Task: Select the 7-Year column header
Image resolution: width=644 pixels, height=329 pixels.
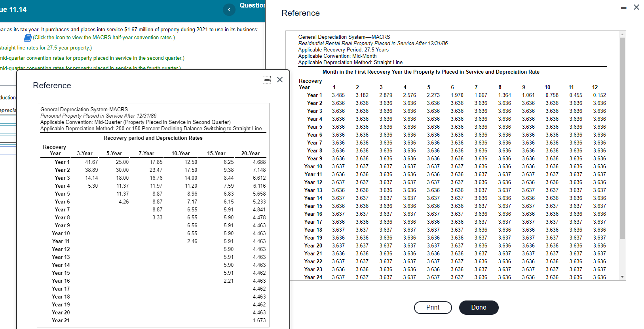Action: (146, 154)
